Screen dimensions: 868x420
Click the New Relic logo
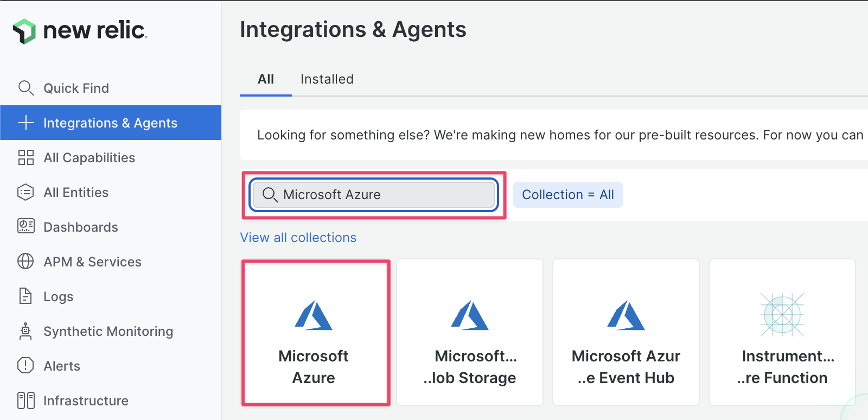(79, 31)
